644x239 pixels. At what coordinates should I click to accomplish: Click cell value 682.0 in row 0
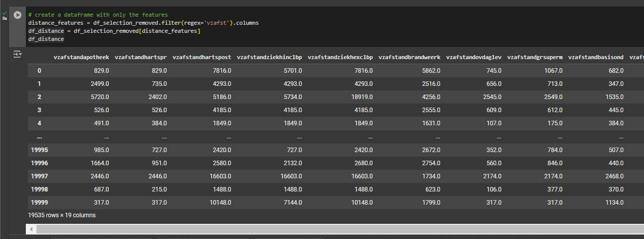pos(615,71)
